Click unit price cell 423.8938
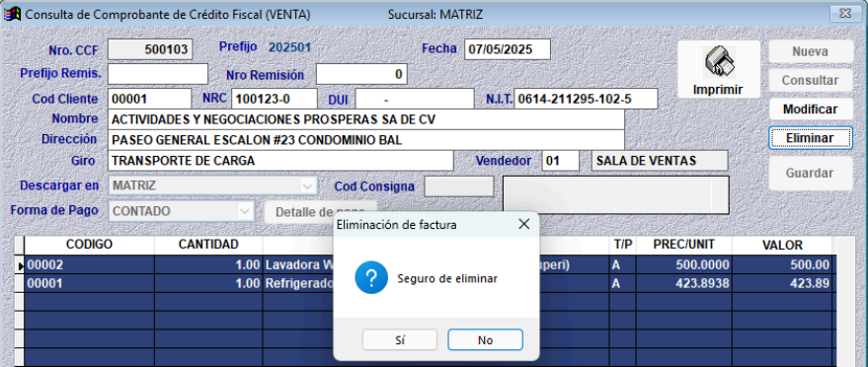This screenshot has width=868, height=367. coord(683,283)
